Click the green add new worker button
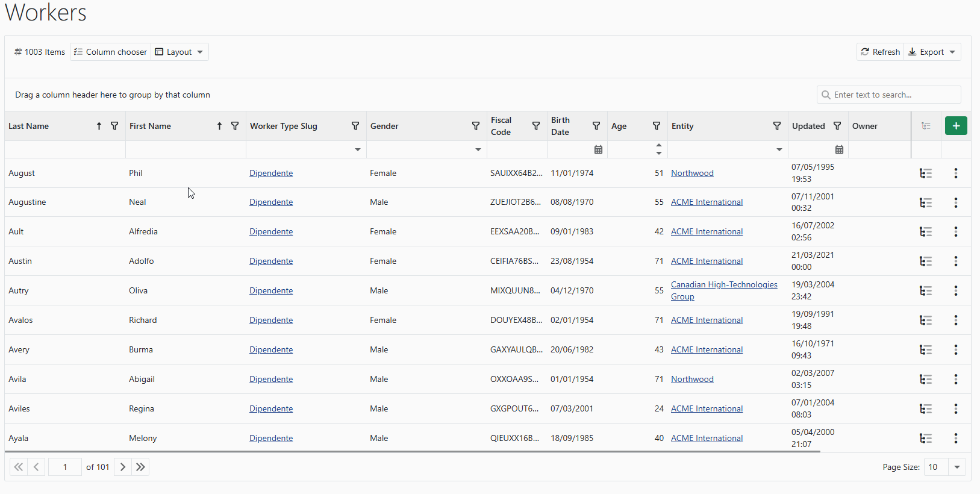The width and height of the screenshot is (980, 494). [956, 126]
